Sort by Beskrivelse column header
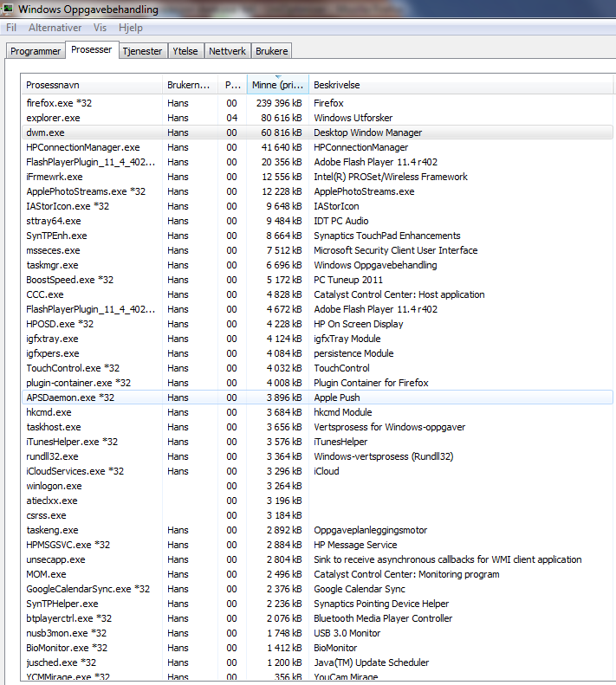The height and width of the screenshot is (685, 616). coord(461,85)
